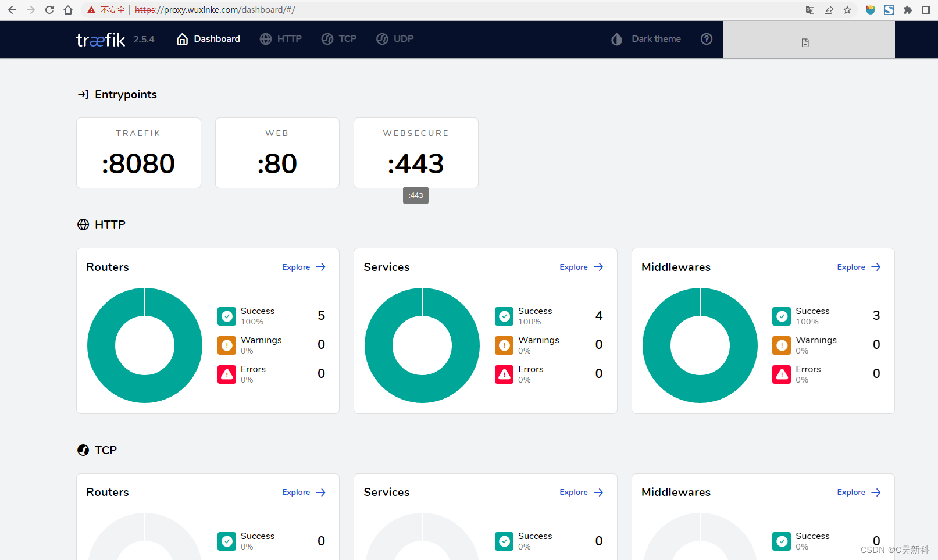The width and height of the screenshot is (938, 560).
Task: Click Errors icon in HTTP Services
Action: click(x=504, y=374)
